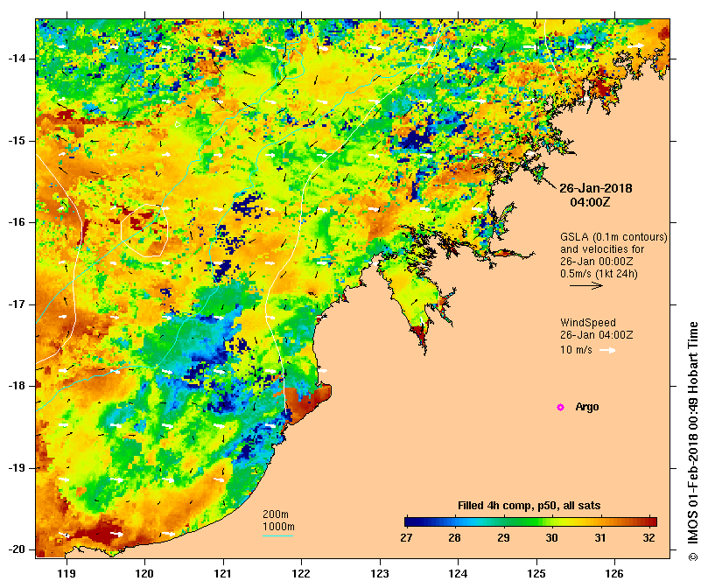Click the 'WindSpeed' label
The image size is (708, 588).
click(588, 323)
